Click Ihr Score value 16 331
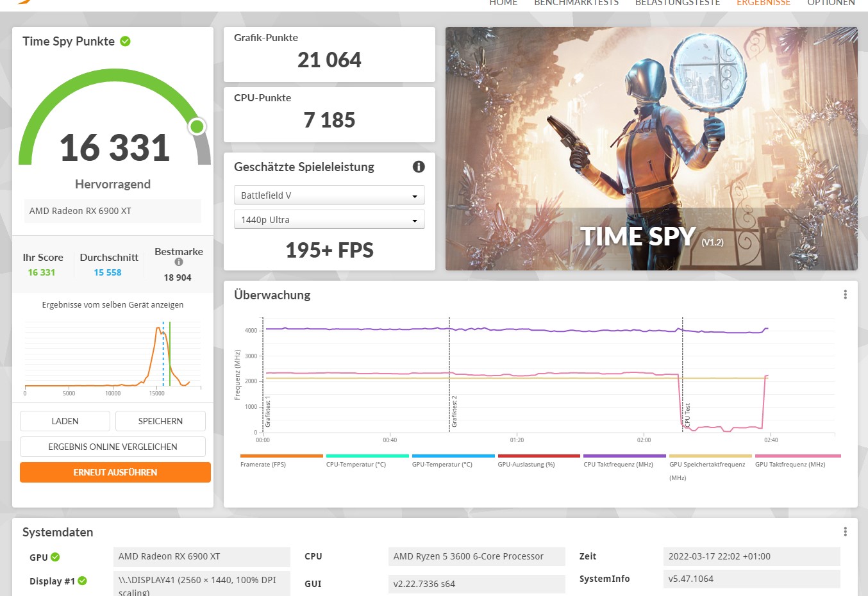The image size is (868, 596). click(x=42, y=272)
